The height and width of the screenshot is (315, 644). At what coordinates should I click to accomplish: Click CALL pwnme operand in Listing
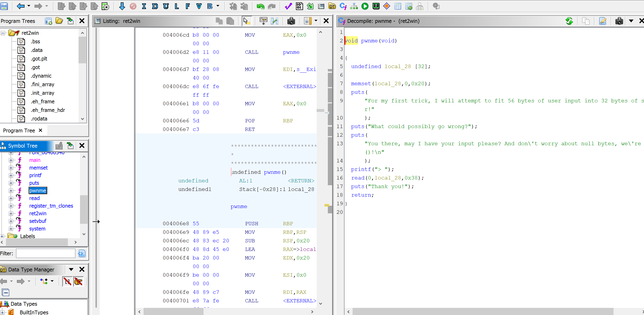pyautogui.click(x=291, y=52)
